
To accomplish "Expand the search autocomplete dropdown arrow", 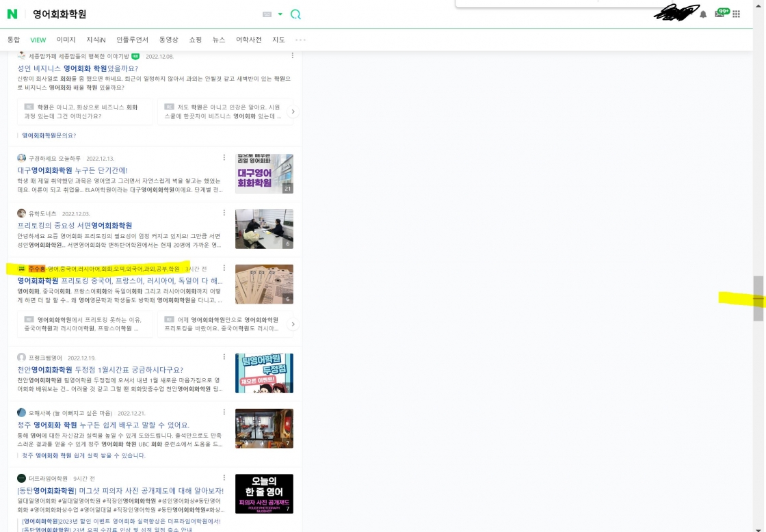I will [x=280, y=14].
